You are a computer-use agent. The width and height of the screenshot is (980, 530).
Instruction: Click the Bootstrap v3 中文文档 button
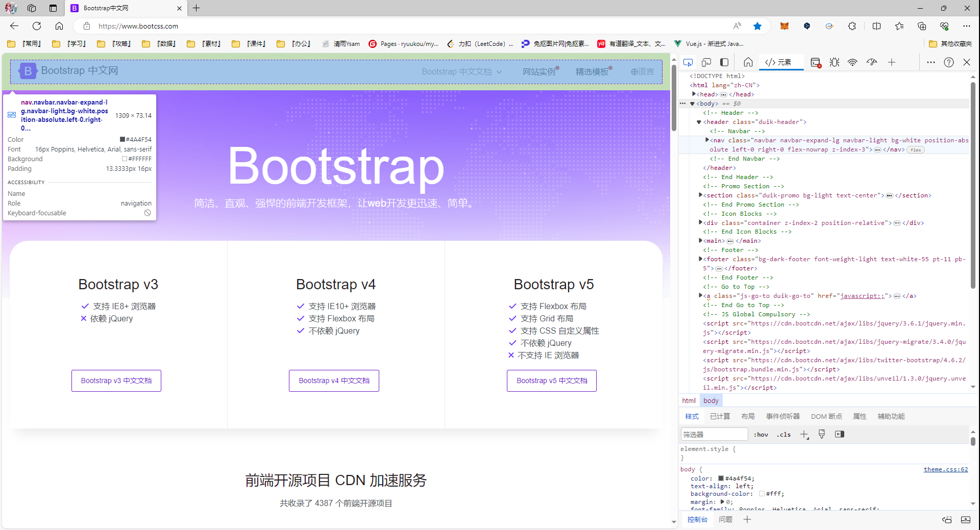(116, 381)
